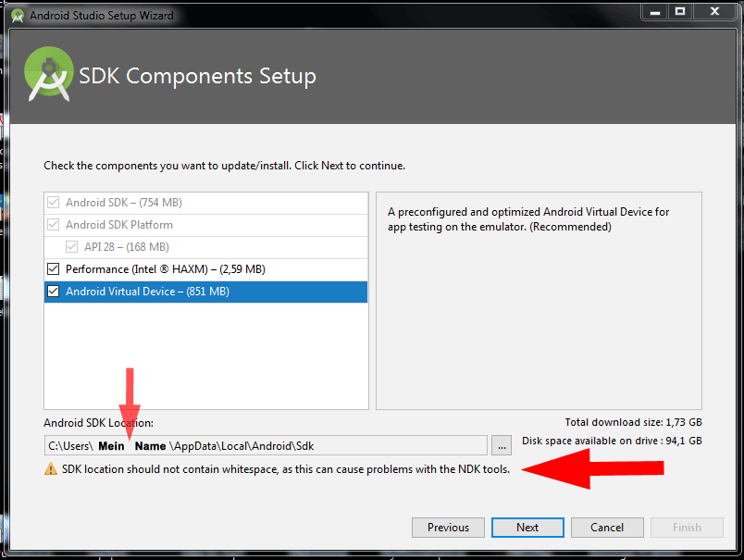Click the title bar Android Studio icon
The image size is (744, 560).
pos(18,16)
